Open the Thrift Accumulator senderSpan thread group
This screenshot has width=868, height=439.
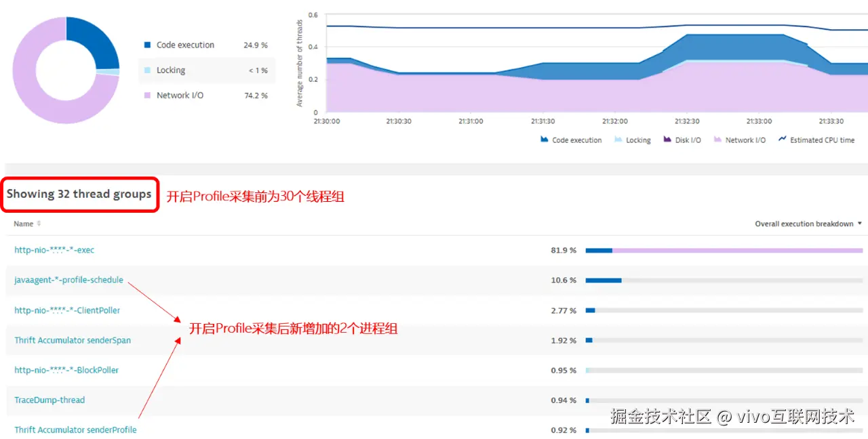coord(73,340)
